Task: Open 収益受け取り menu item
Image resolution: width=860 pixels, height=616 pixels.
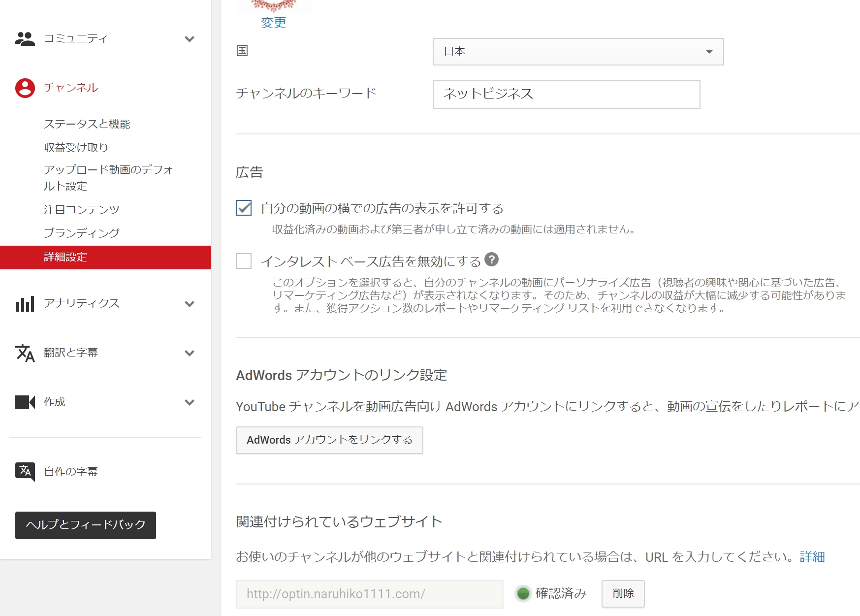Action: pos(76,147)
